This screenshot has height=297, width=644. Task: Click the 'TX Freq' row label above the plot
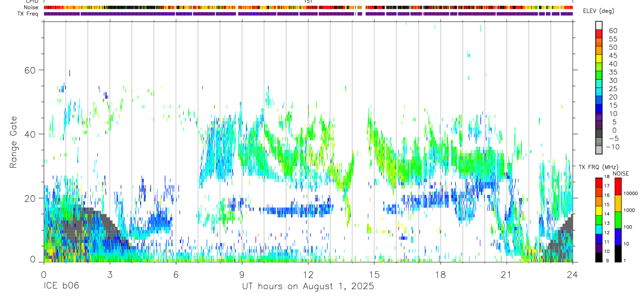pyautogui.click(x=29, y=14)
